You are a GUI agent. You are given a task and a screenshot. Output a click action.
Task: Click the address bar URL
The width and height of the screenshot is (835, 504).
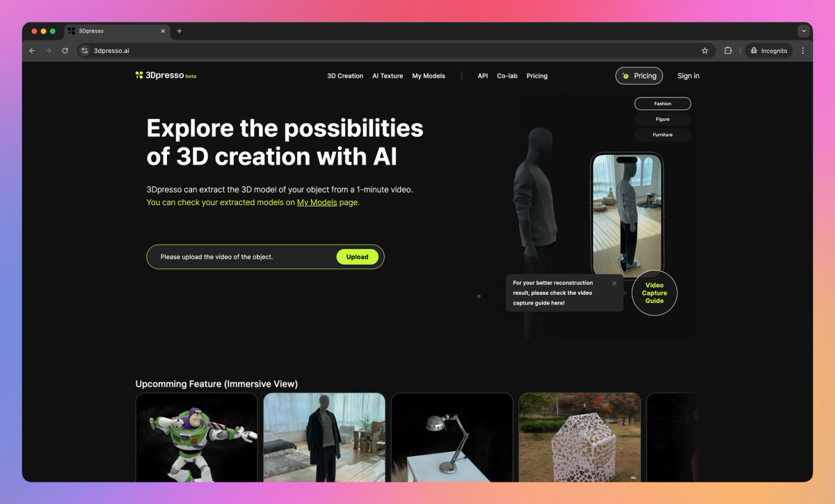tap(111, 51)
